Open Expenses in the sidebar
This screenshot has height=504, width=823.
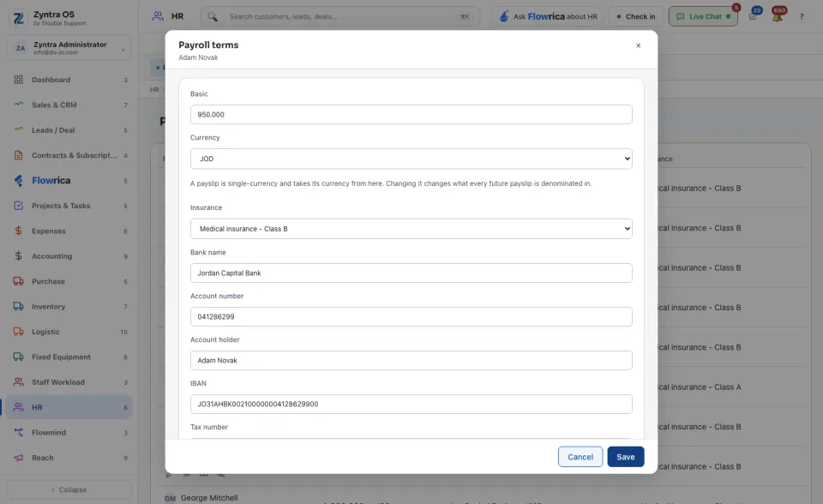point(69,231)
